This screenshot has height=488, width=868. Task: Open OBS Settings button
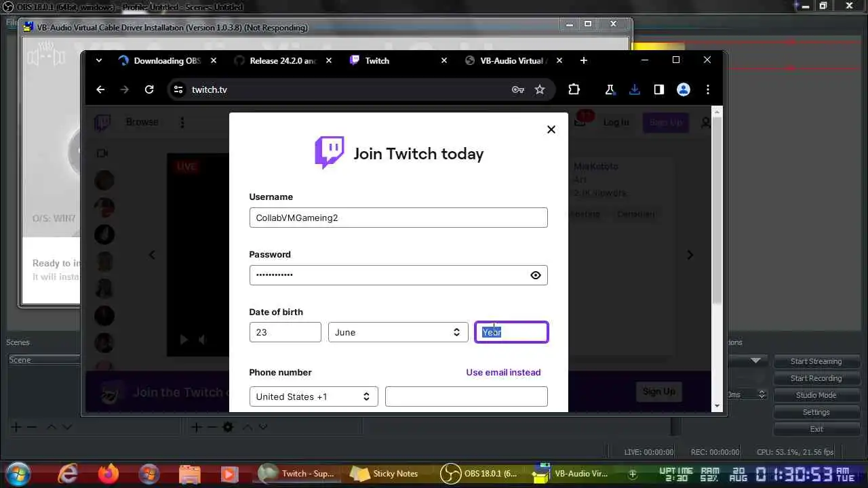[816, 412]
